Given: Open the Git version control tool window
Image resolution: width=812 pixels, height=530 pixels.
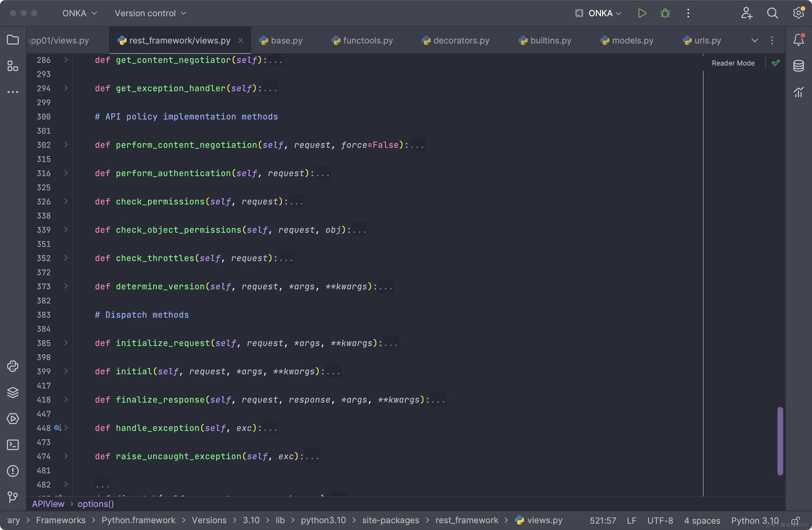Looking at the screenshot, I should coord(13,497).
